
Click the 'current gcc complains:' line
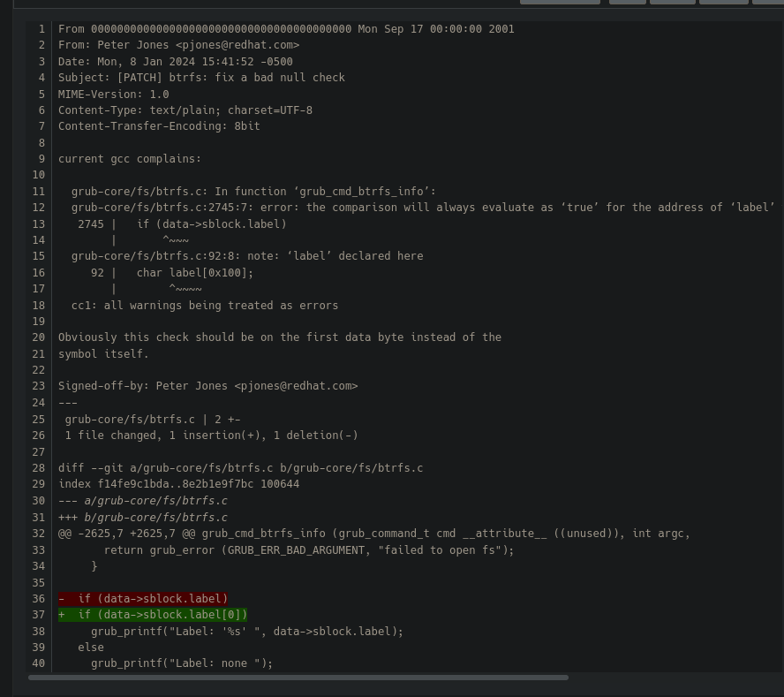130,159
